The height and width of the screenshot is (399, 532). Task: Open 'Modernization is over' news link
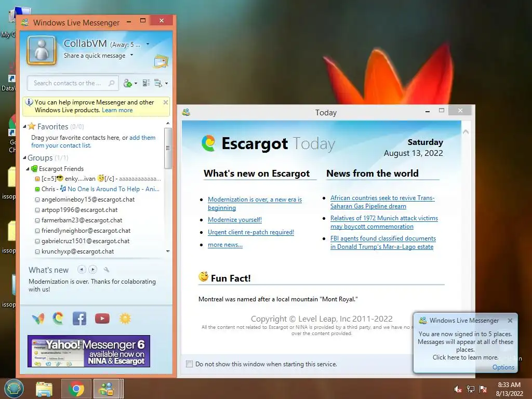pos(255,204)
